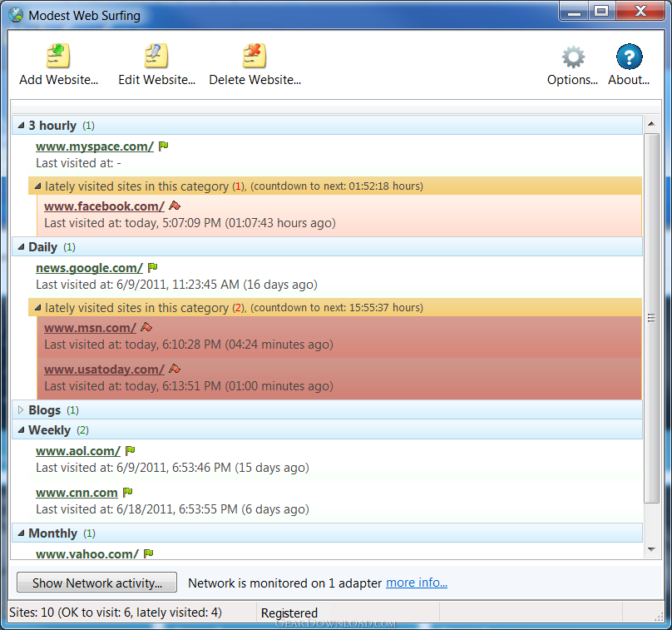Open the www.myspace.com/ link
This screenshot has height=630, width=672.
point(95,146)
